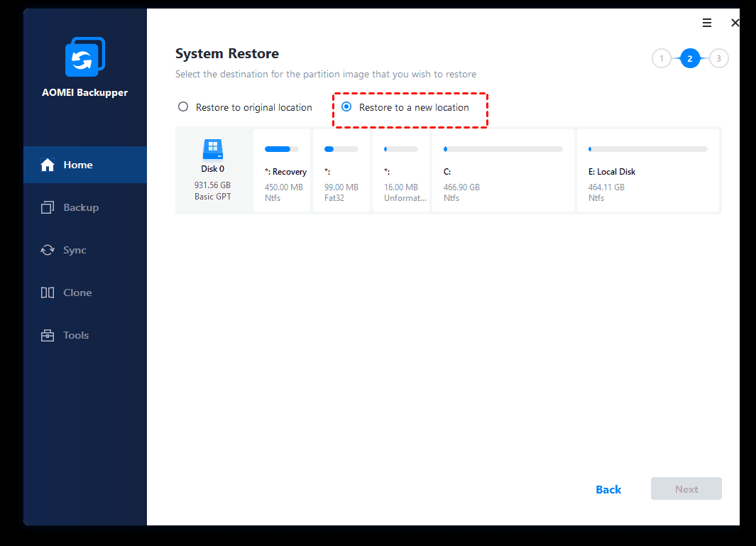Click the Next button
This screenshot has height=546, width=756.
[x=686, y=488]
